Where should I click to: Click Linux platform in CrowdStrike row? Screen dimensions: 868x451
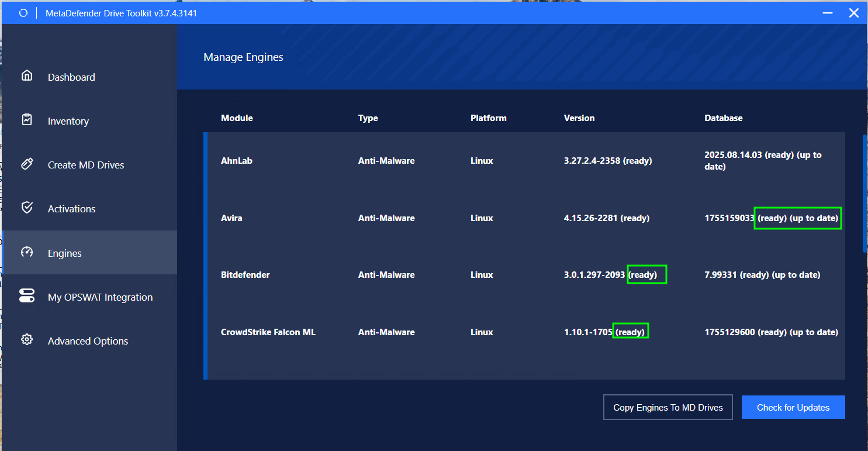[x=482, y=332]
